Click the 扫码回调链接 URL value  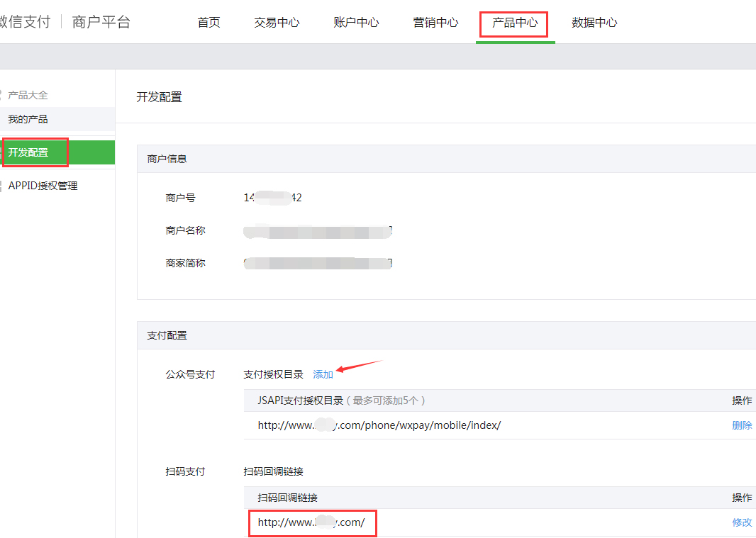[x=311, y=523]
